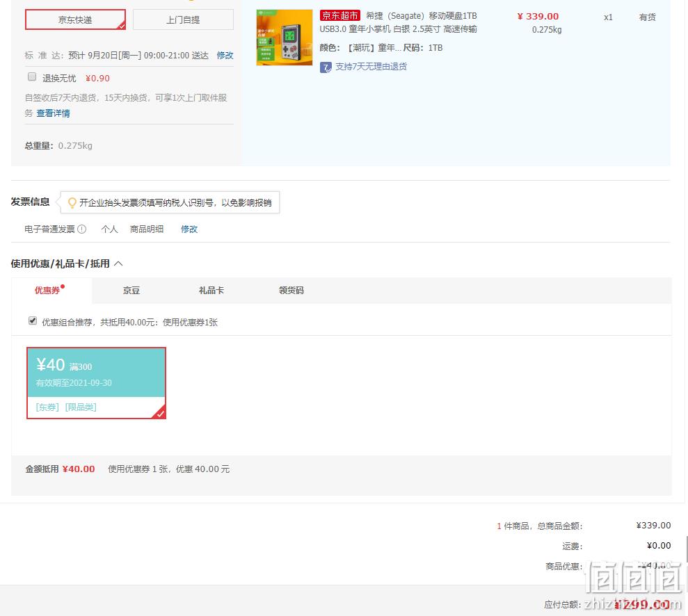Collapse the 使用优惠/礼品卡/抵用 section
Image resolution: width=688 pixels, height=616 pixels.
pos(118,264)
